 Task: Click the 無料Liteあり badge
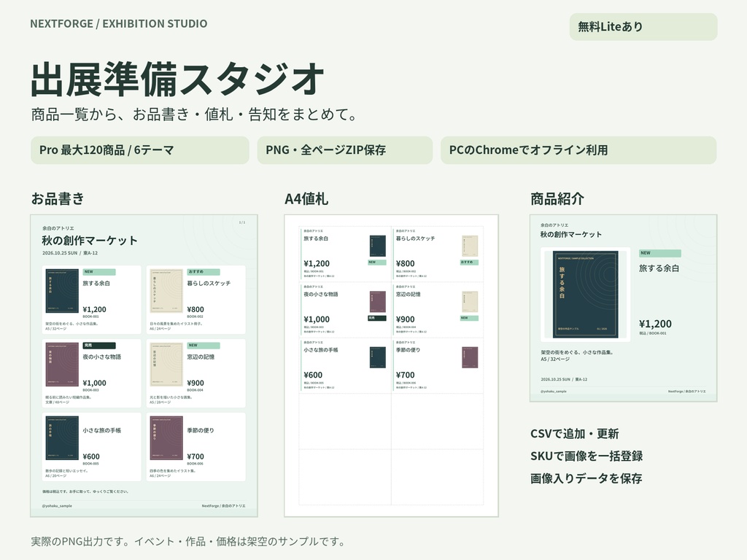pyautogui.click(x=643, y=27)
